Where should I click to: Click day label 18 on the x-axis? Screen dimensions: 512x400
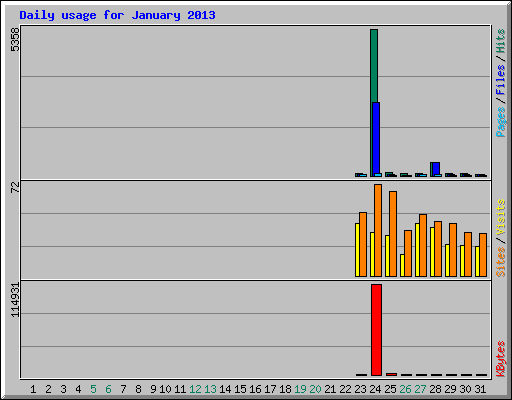tap(285, 389)
